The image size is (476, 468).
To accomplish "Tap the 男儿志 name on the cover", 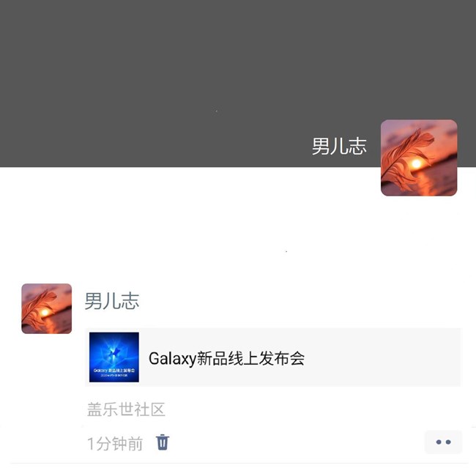I will [339, 146].
